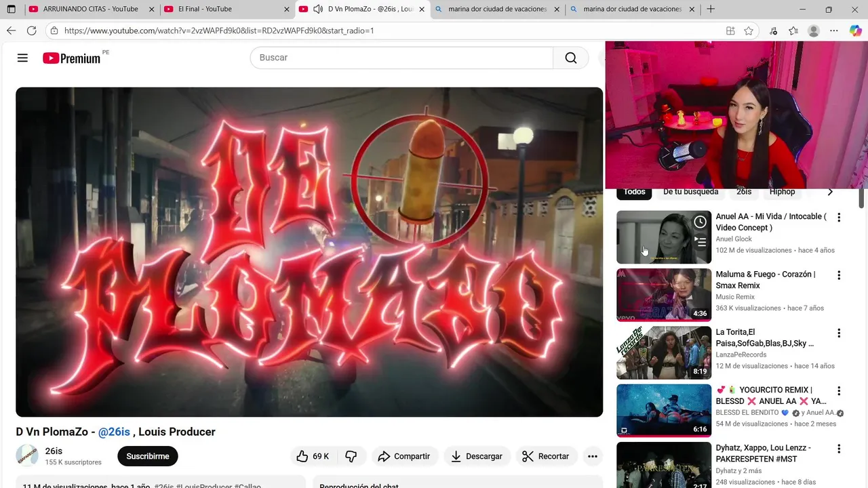The height and width of the screenshot is (488, 868).
Task: Open options menu for YOGURCITO REMIX
Action: tap(839, 391)
